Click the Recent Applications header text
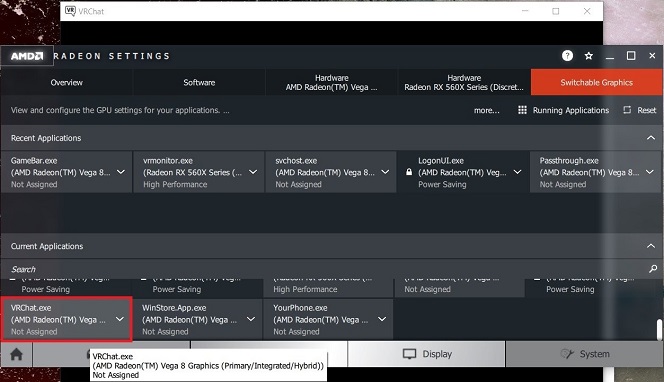This screenshot has height=382, width=664. [46, 138]
